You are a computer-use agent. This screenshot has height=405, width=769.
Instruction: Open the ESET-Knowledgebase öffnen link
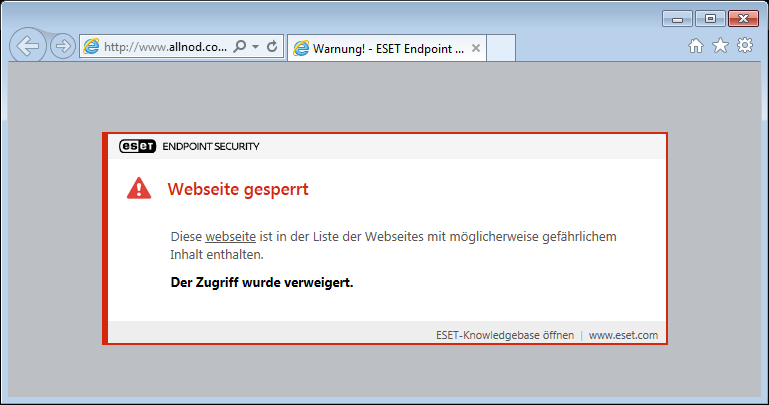505,335
